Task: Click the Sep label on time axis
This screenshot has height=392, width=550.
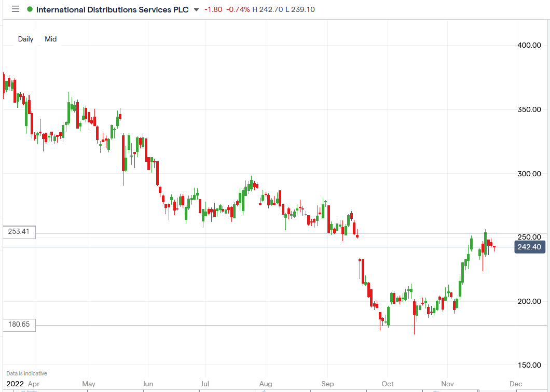Action: pos(327,384)
